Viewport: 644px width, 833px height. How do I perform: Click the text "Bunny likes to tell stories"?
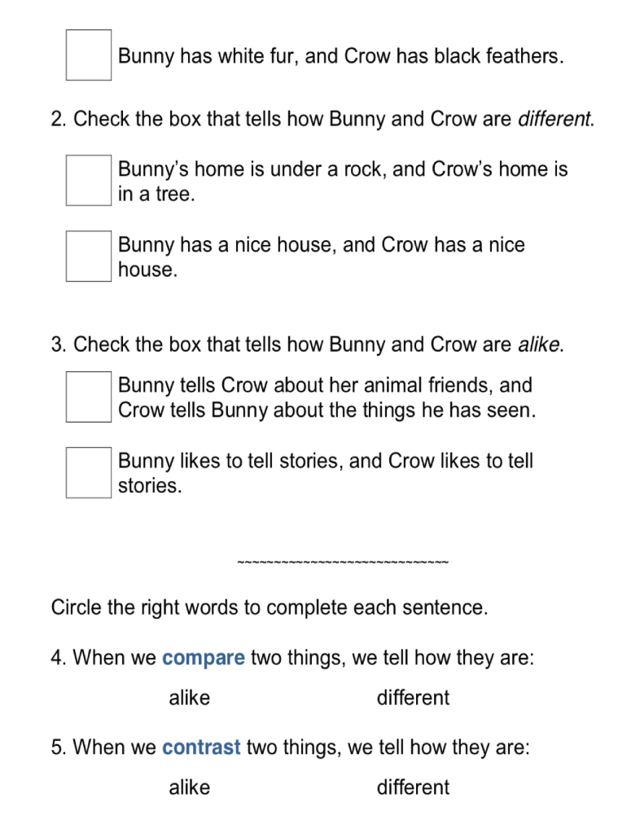coord(326,461)
